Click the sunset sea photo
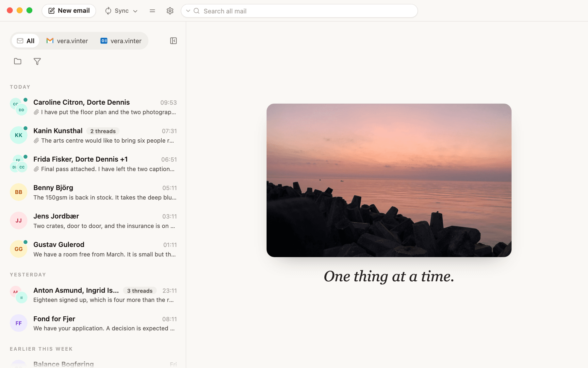The image size is (588, 368). click(389, 180)
